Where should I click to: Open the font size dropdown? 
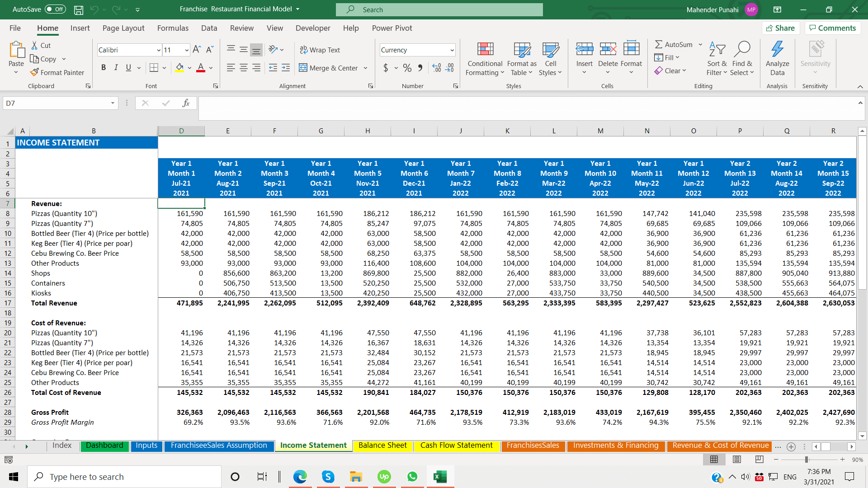tap(186, 50)
